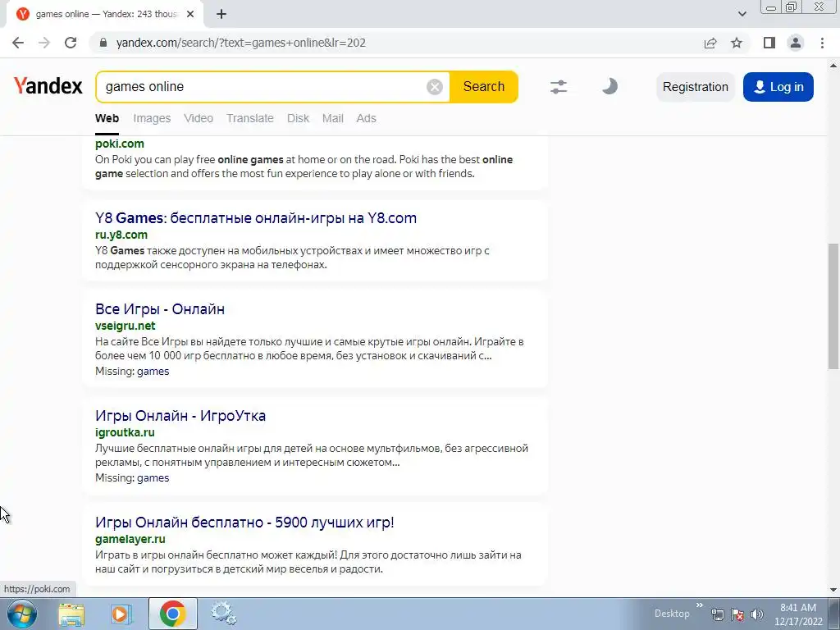Open Все Игры - Онлайн result
This screenshot has height=630, width=840.
click(x=160, y=309)
